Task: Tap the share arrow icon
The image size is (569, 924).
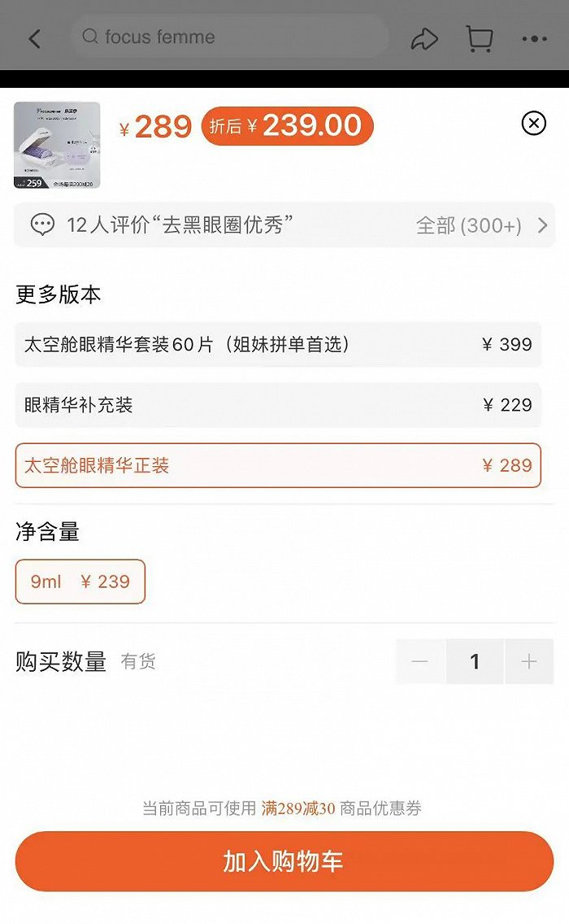Action: click(424, 38)
